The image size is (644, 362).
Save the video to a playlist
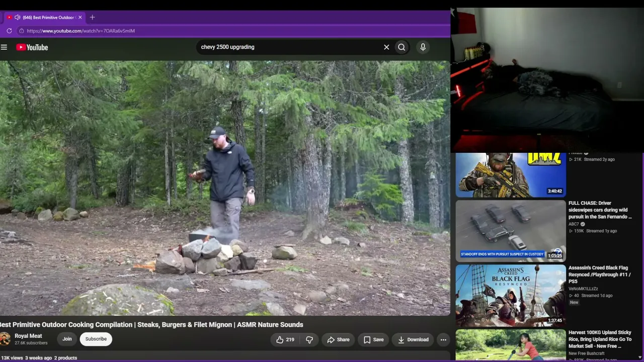point(374,340)
